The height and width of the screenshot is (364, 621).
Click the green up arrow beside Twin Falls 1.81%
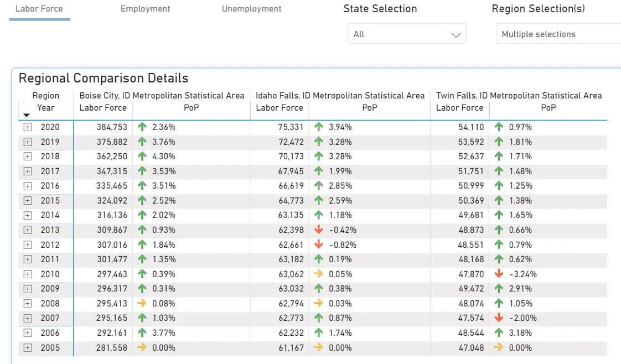[499, 141]
